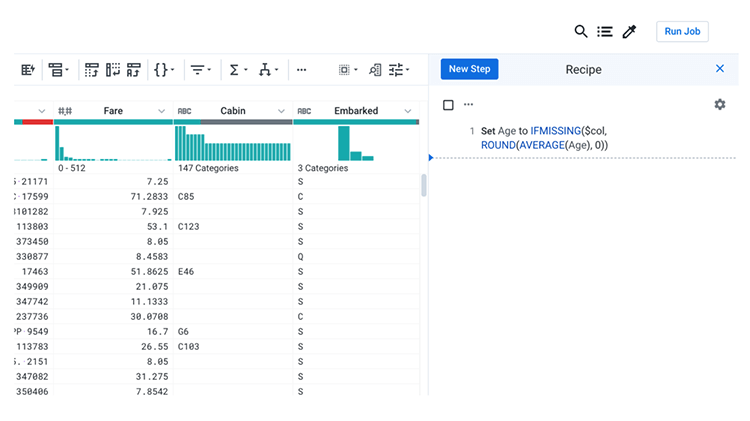750x421 pixels.
Task: Add a New Step to recipe
Action: (x=469, y=69)
